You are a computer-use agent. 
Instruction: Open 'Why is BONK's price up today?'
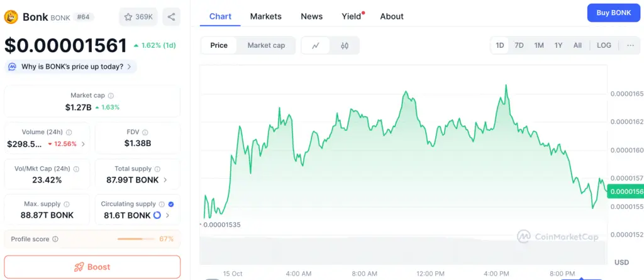[x=72, y=66]
